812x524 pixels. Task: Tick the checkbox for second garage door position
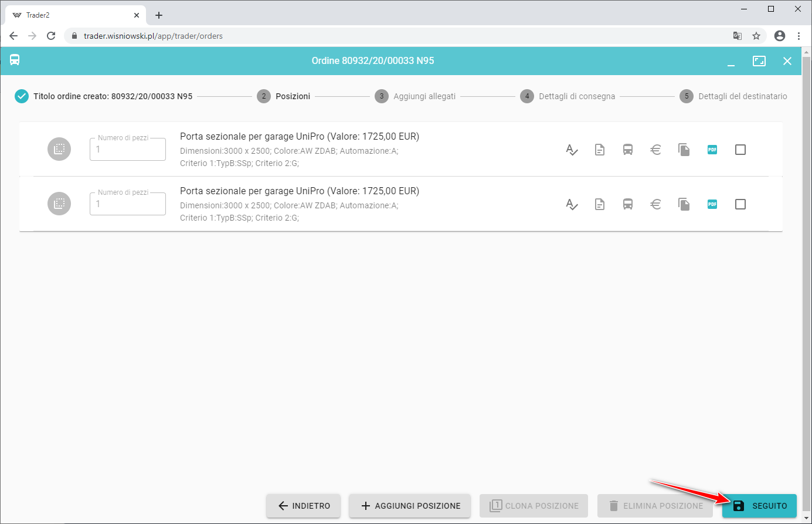(x=740, y=204)
